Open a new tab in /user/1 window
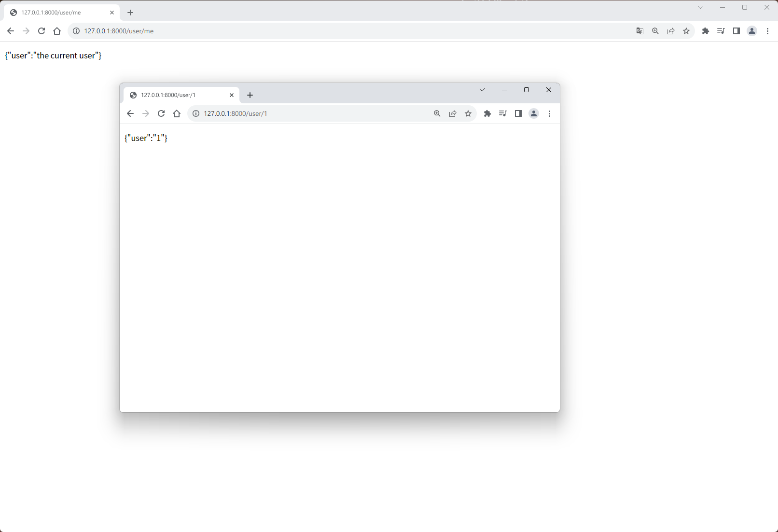 [250, 95]
